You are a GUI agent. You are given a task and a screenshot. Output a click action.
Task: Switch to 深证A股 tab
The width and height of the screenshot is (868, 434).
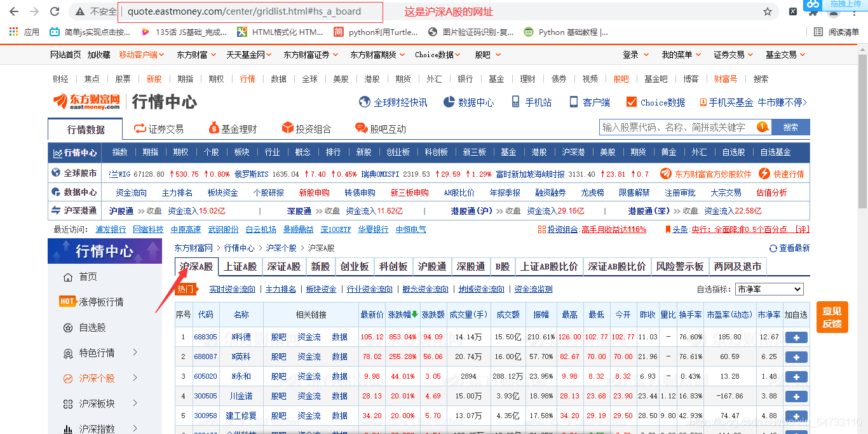coord(284,267)
